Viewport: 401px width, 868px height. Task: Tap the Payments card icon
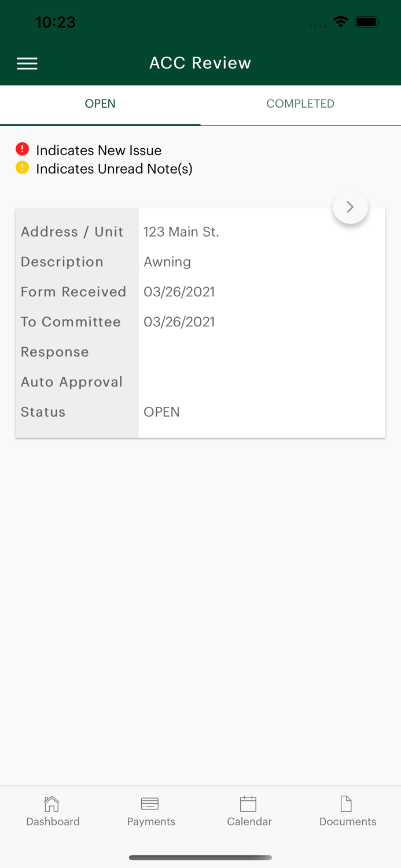tap(150, 804)
